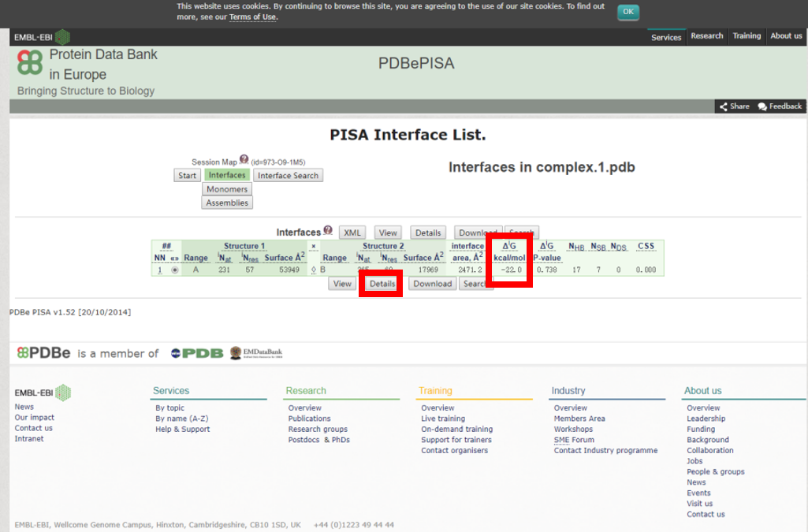Click the Interface Search button
The height and width of the screenshot is (532, 808).
(288, 176)
